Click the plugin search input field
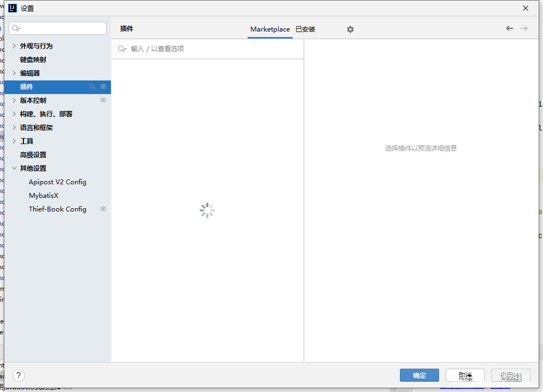Screen dimensions: 543x392 pyautogui.click(x=207, y=48)
